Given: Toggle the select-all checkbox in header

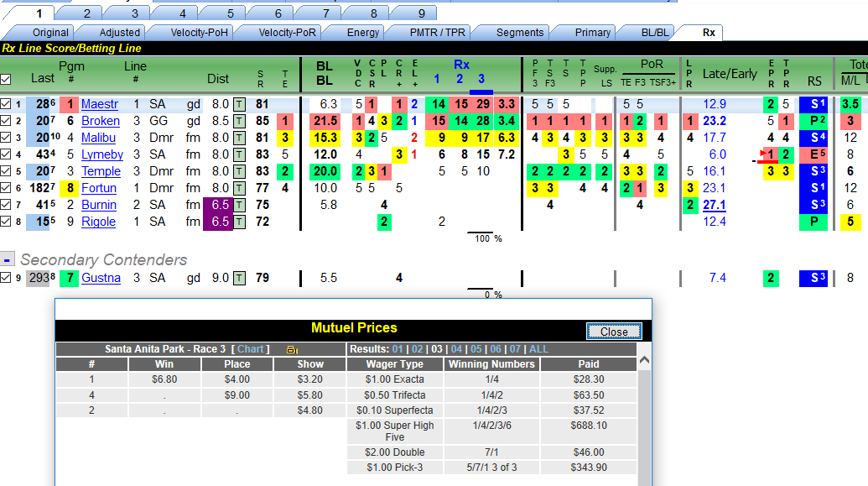Looking at the screenshot, I should [6, 79].
